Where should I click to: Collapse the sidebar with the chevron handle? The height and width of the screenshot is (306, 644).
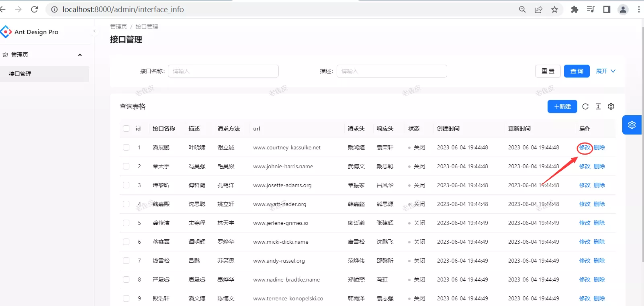[94, 31]
